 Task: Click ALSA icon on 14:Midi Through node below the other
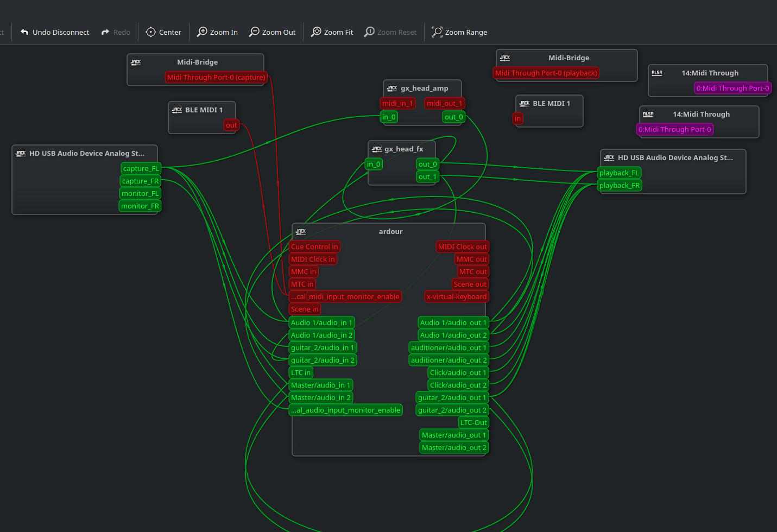648,114
